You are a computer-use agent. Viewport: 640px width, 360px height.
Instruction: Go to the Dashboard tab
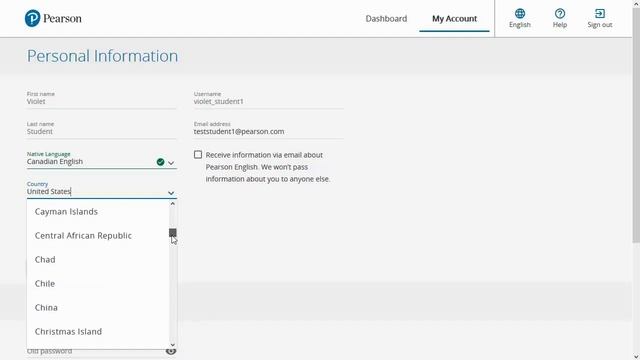point(386,18)
